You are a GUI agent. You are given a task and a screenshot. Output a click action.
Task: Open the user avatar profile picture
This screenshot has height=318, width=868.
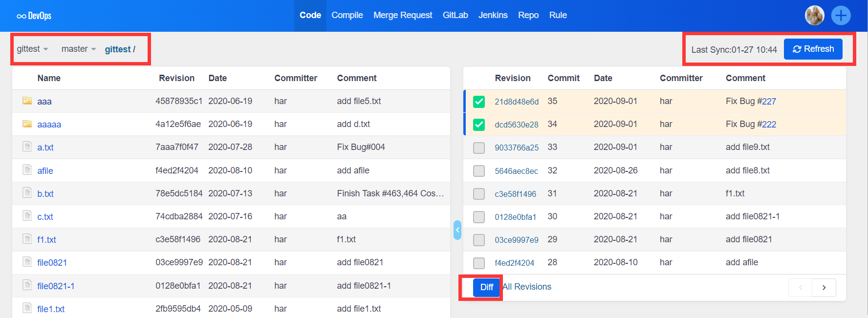tap(814, 16)
